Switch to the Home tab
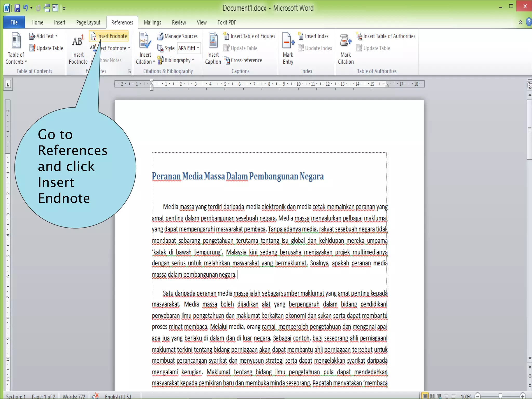This screenshot has height=399, width=532. tap(37, 22)
